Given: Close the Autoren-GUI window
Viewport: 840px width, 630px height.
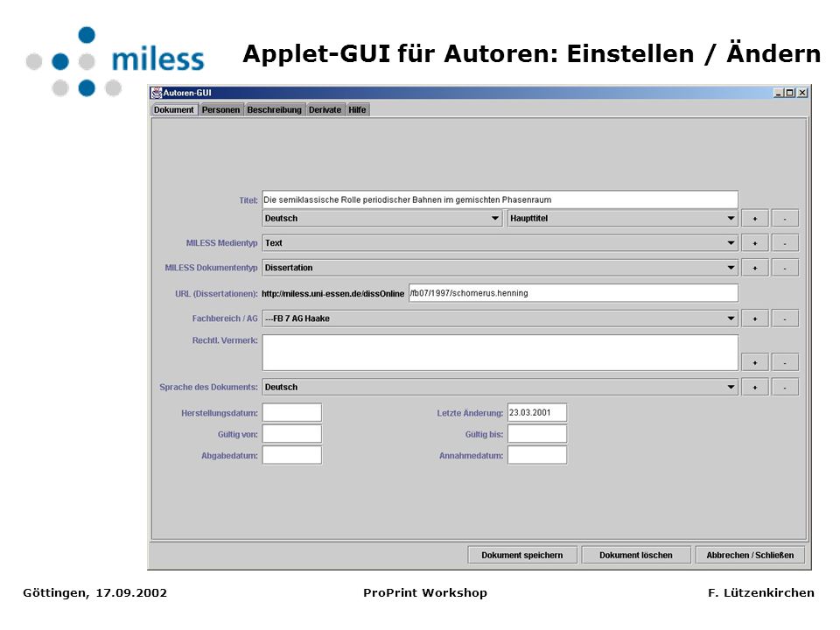Looking at the screenshot, I should pos(802,94).
